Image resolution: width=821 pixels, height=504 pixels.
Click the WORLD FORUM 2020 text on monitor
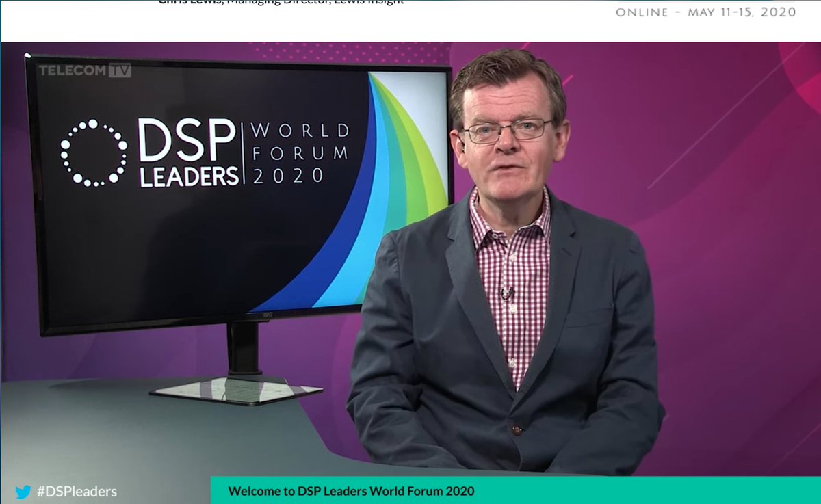click(x=301, y=154)
